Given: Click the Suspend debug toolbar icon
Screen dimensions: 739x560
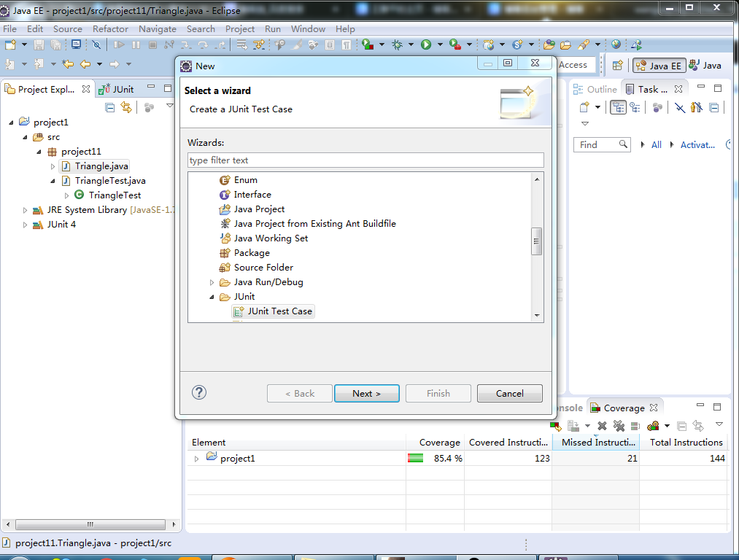Looking at the screenshot, I should pyautogui.click(x=136, y=44).
